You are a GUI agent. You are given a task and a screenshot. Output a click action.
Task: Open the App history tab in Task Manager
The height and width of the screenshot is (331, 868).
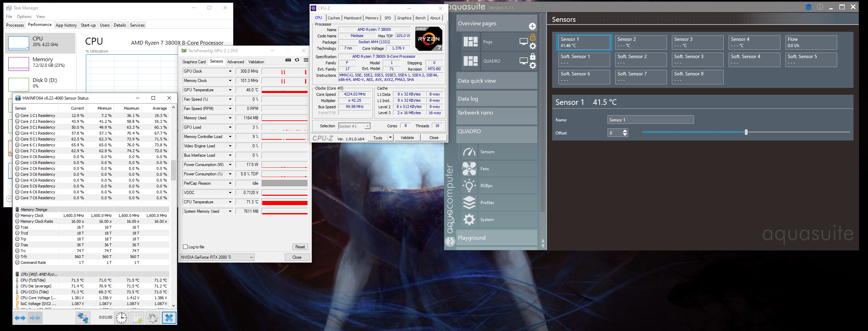pos(66,25)
